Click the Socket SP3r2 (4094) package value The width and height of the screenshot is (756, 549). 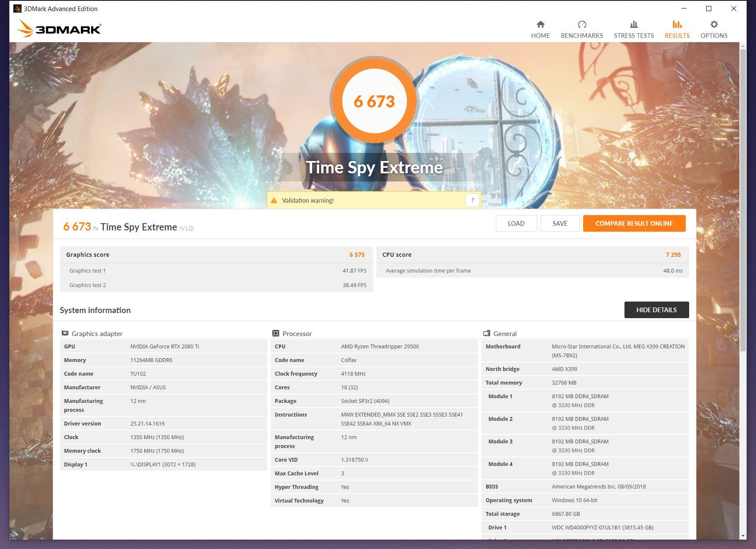pos(365,401)
